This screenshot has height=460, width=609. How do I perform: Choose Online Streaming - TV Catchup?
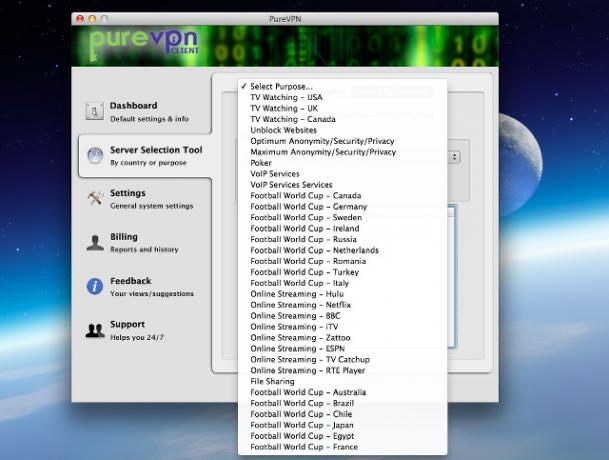tap(343, 359)
